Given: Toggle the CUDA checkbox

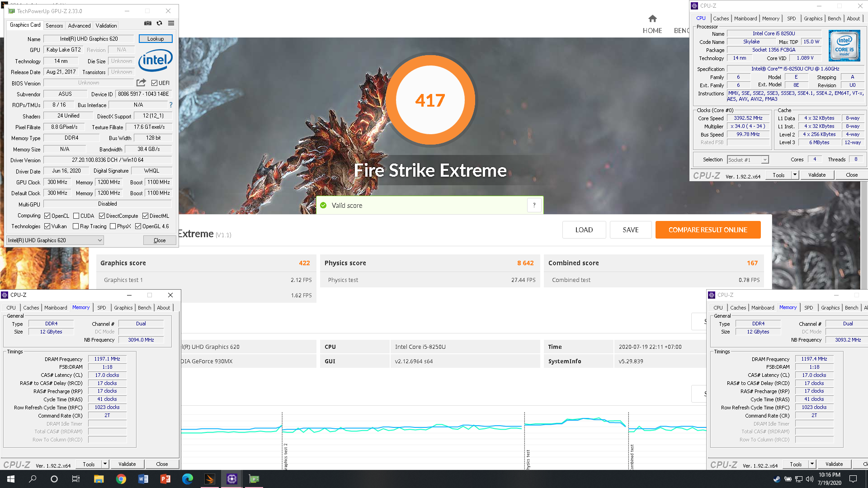Looking at the screenshot, I should [76, 216].
